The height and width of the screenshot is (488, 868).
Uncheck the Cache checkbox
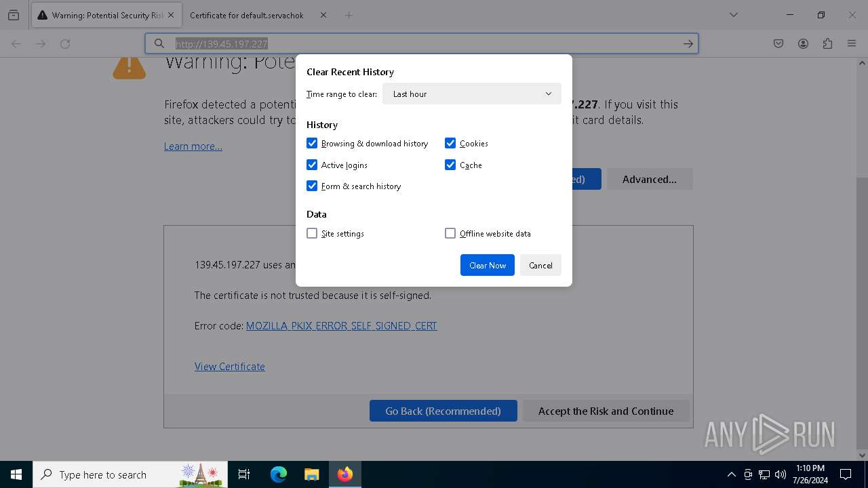[x=450, y=165]
